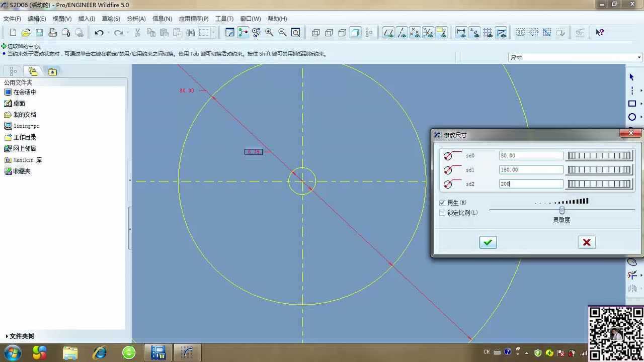Viewport: 644px width, 362px height.
Task: Open the 草绘(S) menu
Action: pyautogui.click(x=111, y=19)
